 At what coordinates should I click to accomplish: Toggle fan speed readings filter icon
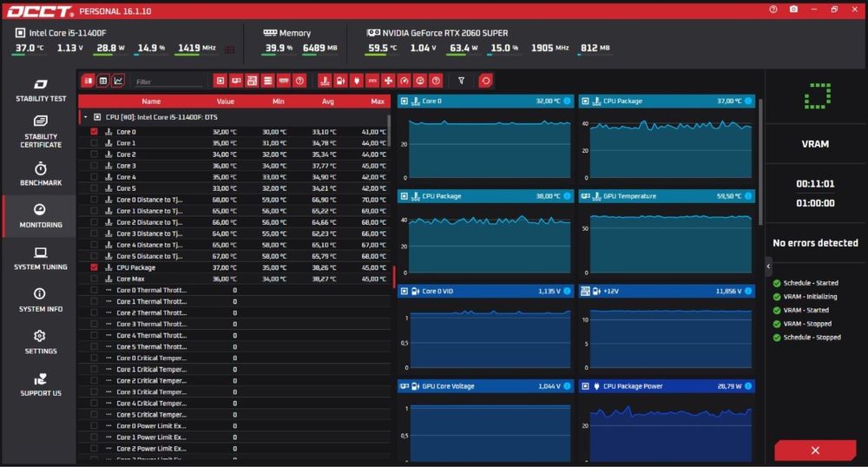tap(388, 81)
